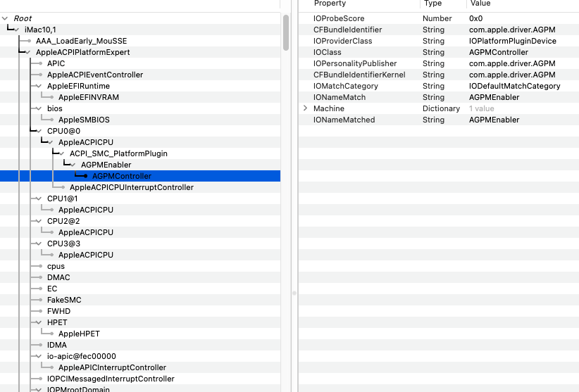579x392 pixels.
Task: Select AppleEFINVRAM entry
Action: pyautogui.click(x=89, y=97)
